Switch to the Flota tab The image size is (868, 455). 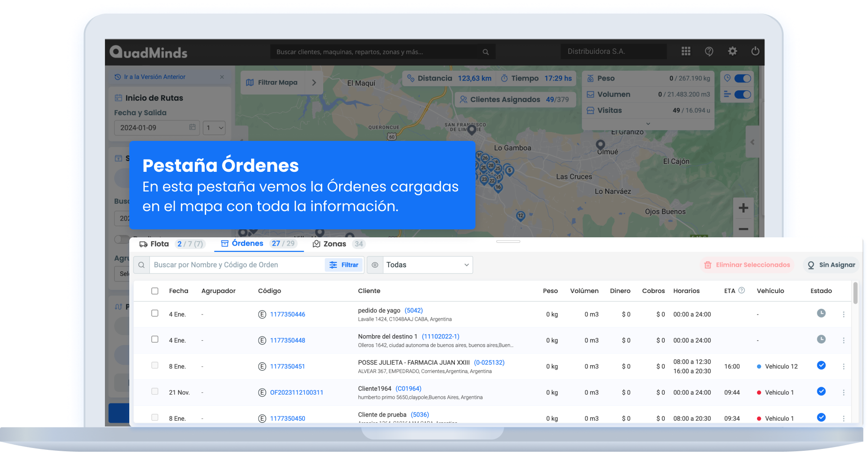155,244
